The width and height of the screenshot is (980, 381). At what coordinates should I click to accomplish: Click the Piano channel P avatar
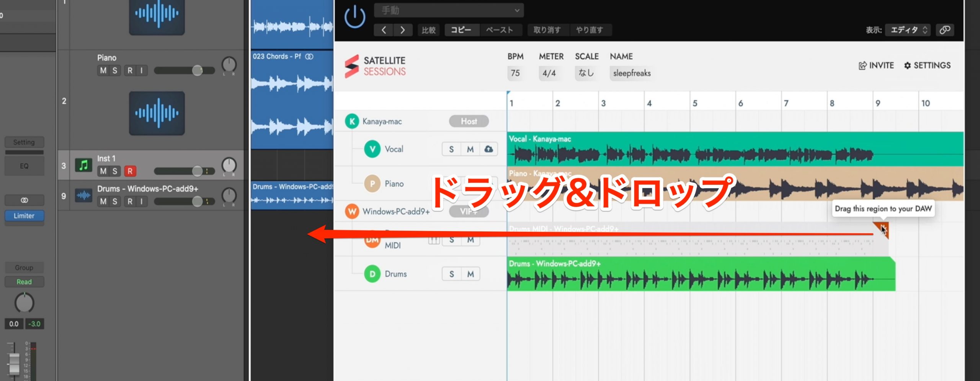(372, 184)
